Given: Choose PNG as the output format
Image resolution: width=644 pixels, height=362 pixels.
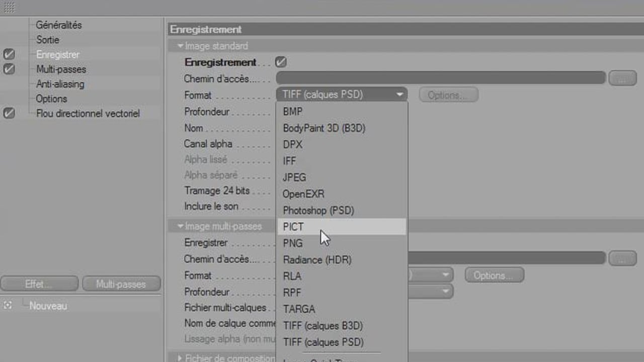Looking at the screenshot, I should 293,243.
